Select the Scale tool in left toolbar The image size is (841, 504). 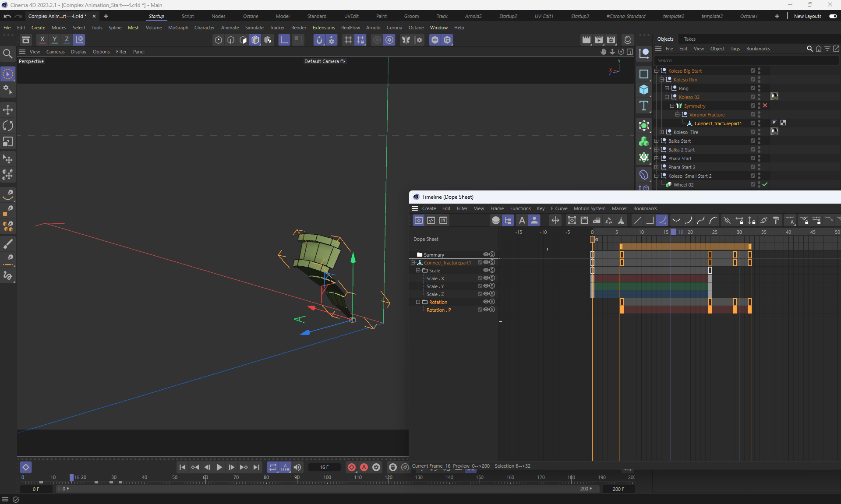8,142
